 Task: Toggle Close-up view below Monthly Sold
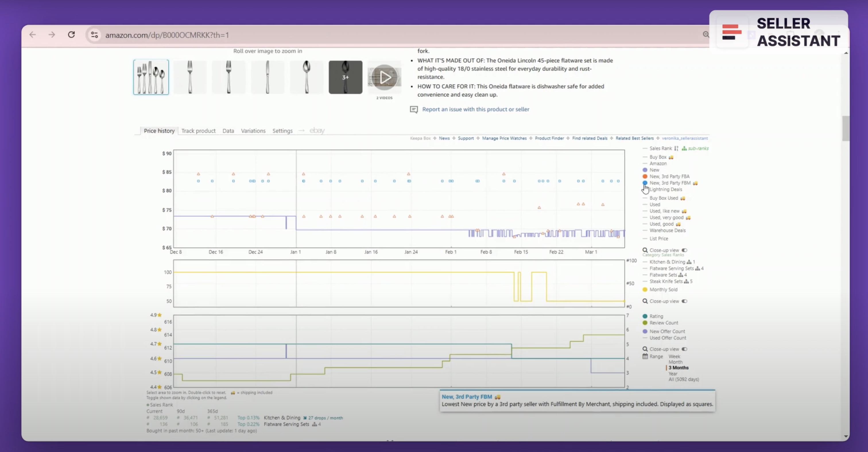684,301
